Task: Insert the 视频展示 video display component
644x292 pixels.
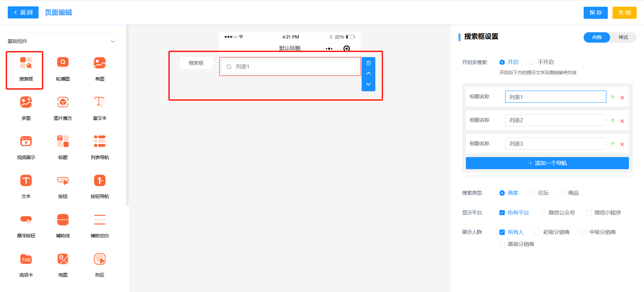Action: 26,147
